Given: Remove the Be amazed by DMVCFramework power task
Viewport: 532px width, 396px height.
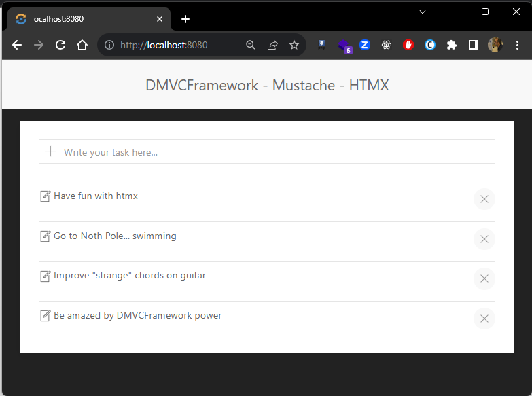Looking at the screenshot, I should point(484,319).
